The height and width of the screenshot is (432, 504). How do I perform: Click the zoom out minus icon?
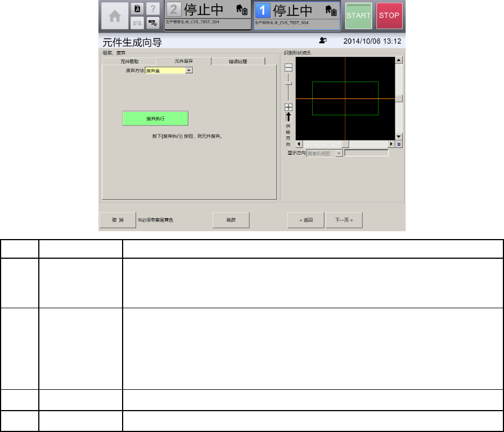coord(289,67)
